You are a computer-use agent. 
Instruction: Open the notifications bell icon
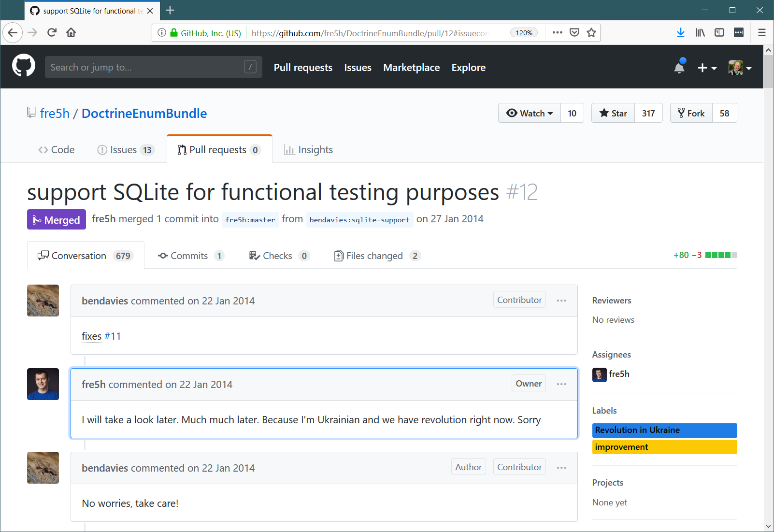pyautogui.click(x=679, y=67)
